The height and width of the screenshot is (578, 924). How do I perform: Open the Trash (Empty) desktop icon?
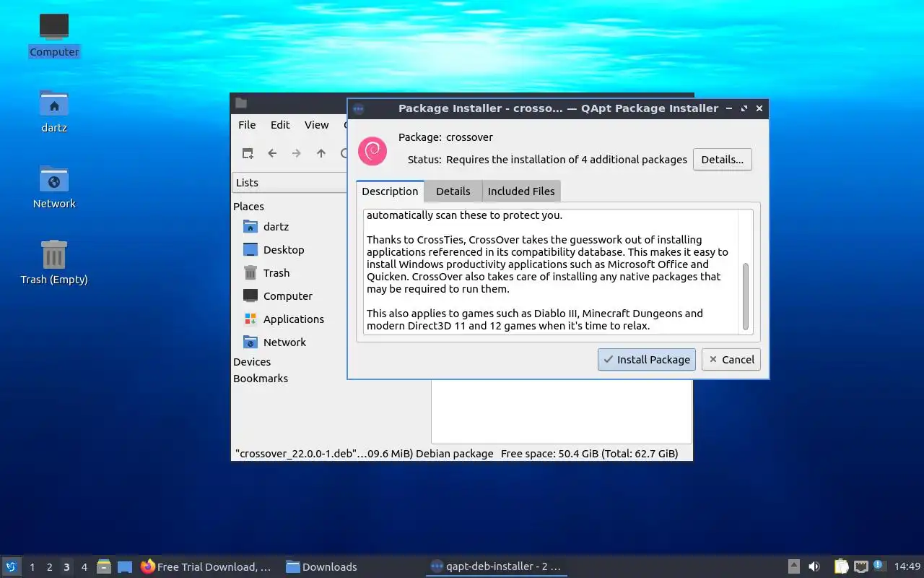(x=54, y=263)
